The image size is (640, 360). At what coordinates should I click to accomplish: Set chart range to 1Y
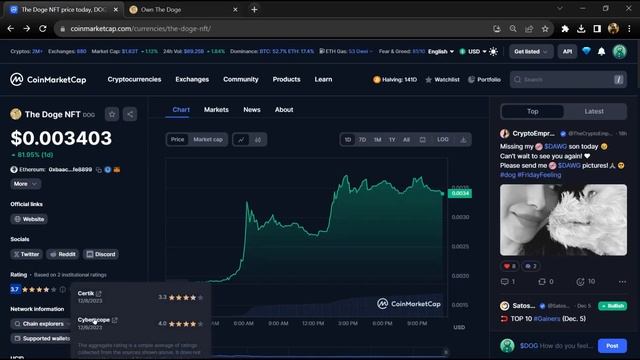click(392, 140)
